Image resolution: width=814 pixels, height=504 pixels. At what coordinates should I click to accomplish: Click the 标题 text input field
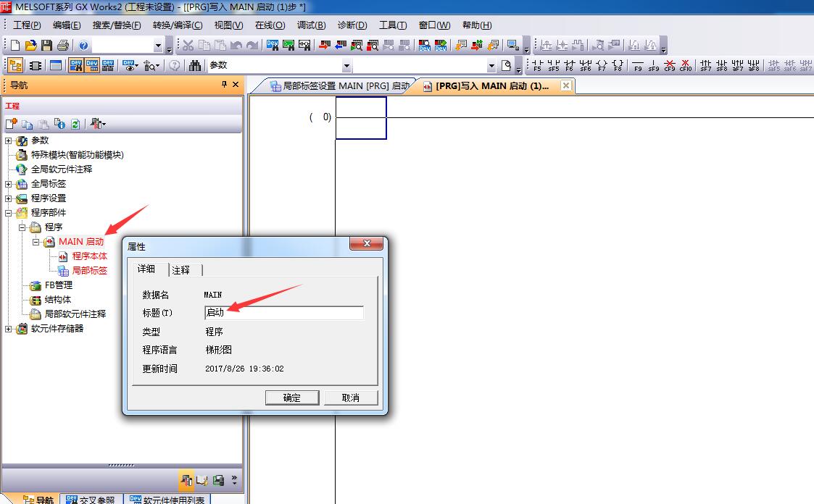pos(284,313)
